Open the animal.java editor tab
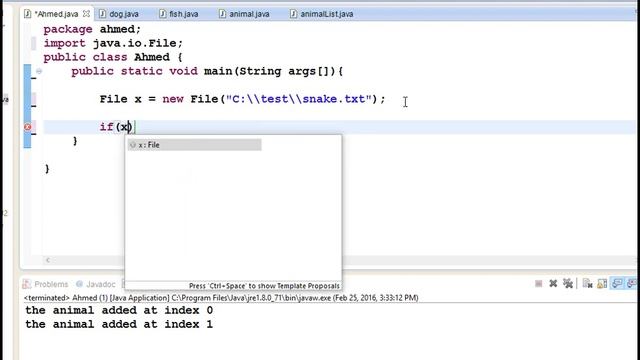The height and width of the screenshot is (360, 640). tap(244, 14)
